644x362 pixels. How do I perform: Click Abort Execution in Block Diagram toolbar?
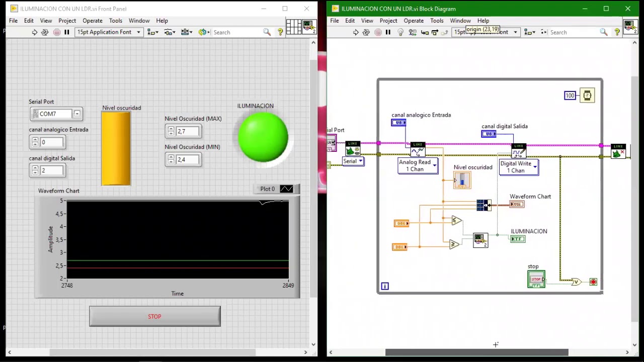378,32
